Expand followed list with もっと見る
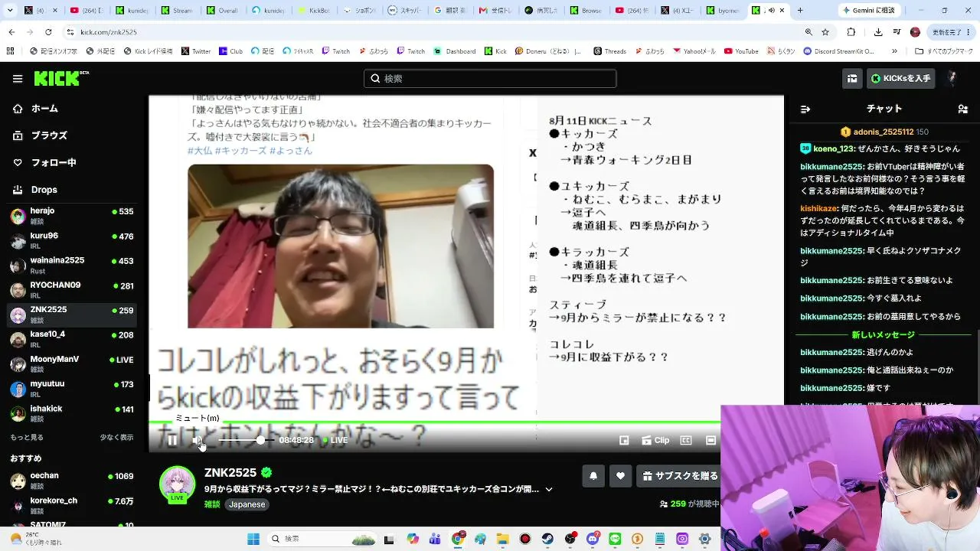The image size is (980, 551). point(27,438)
